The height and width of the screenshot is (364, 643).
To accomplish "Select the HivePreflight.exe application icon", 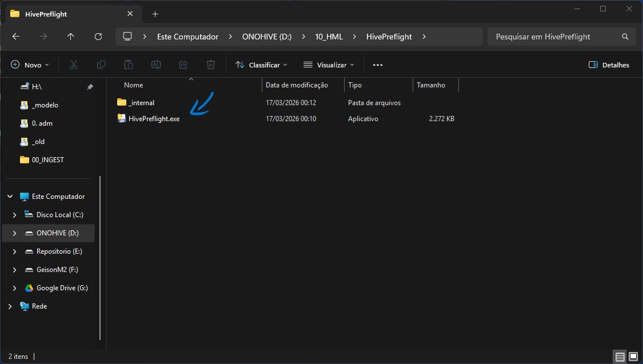I will 121,118.
